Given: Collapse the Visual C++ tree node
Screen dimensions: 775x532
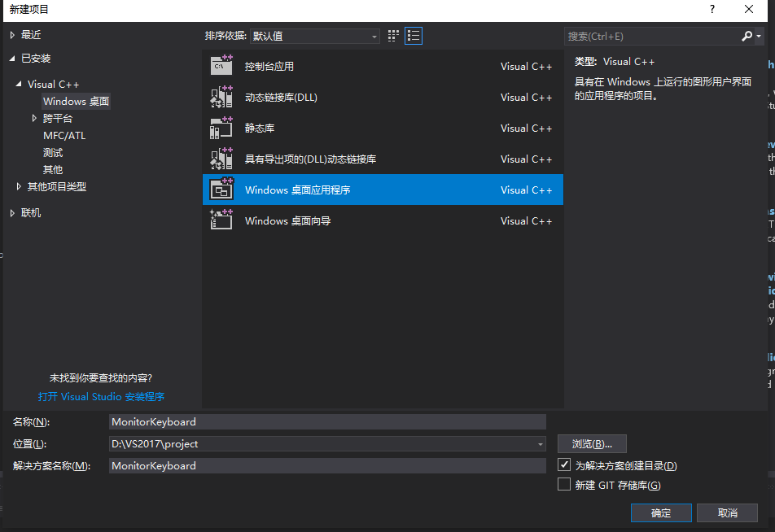Looking at the screenshot, I should (x=19, y=84).
